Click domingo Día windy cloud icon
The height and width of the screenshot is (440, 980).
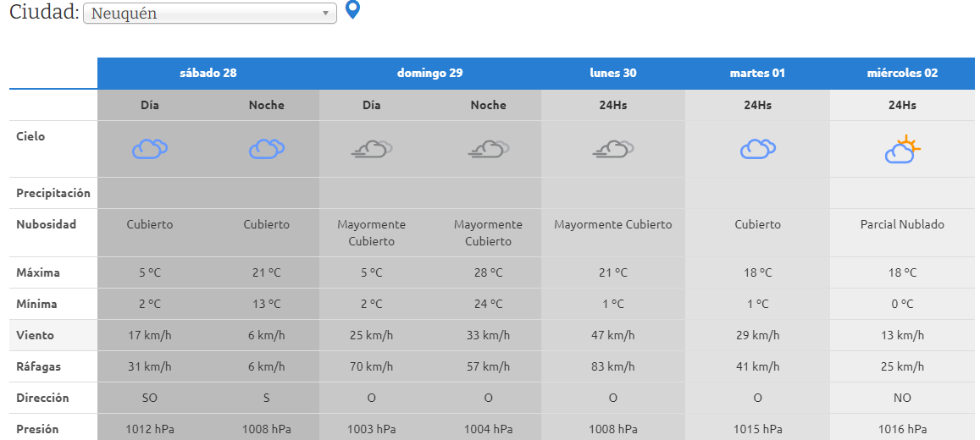[372, 150]
